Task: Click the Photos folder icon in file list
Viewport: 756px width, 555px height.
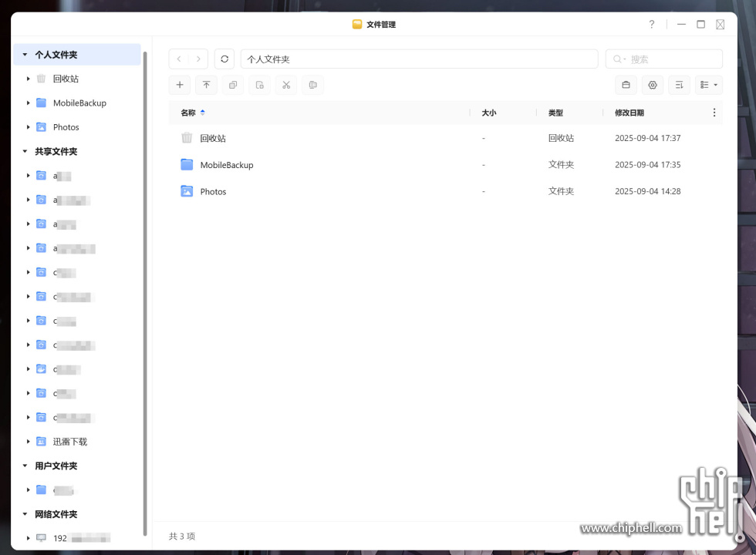Action: [187, 191]
